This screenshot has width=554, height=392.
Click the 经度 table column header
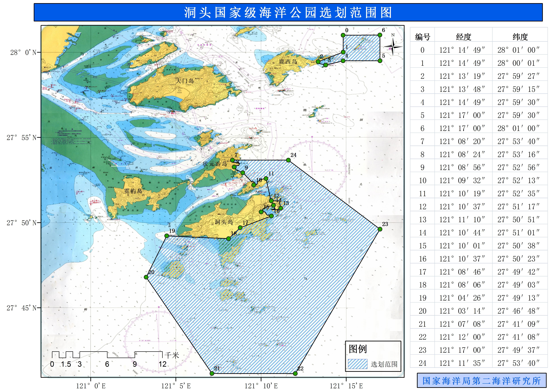[x=464, y=37]
